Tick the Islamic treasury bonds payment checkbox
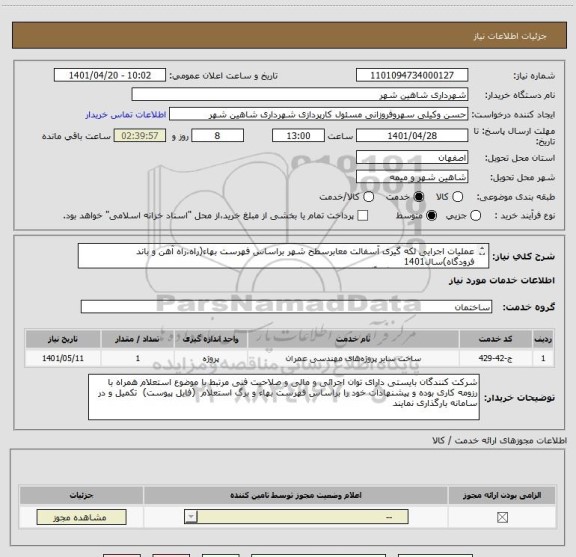 click(363, 216)
